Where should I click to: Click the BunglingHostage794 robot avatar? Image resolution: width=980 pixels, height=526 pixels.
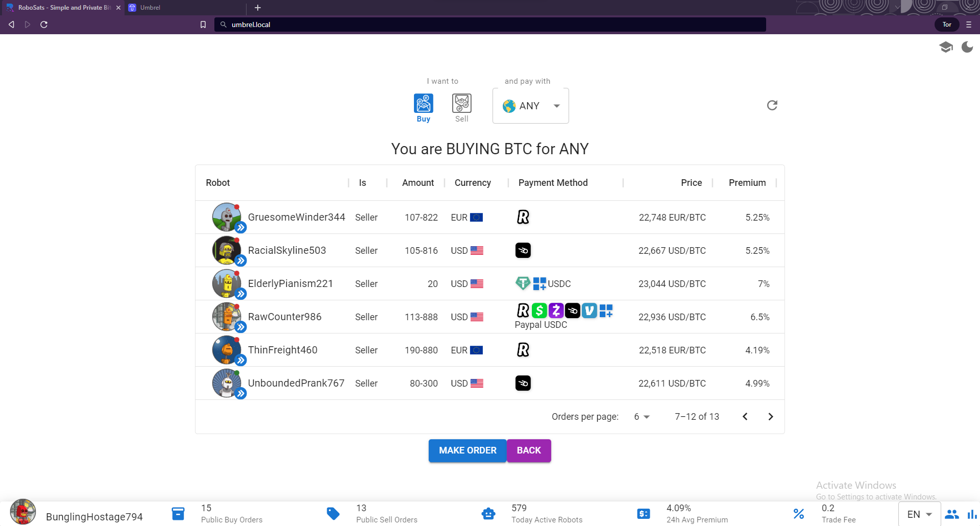tap(23, 512)
